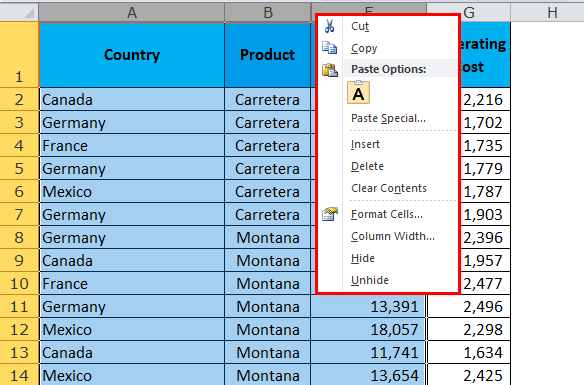Select row 14 header
The image size is (584, 385).
(x=19, y=375)
